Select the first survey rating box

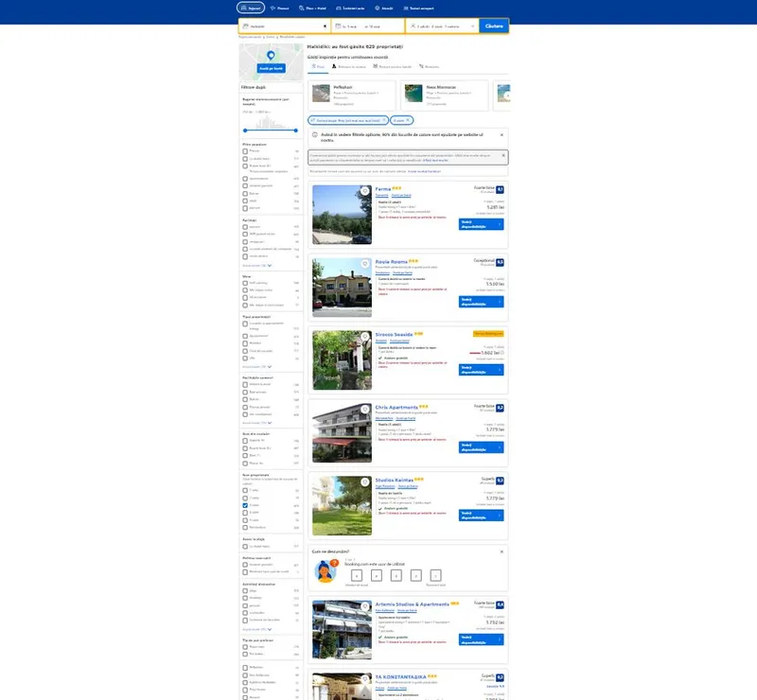click(x=357, y=575)
